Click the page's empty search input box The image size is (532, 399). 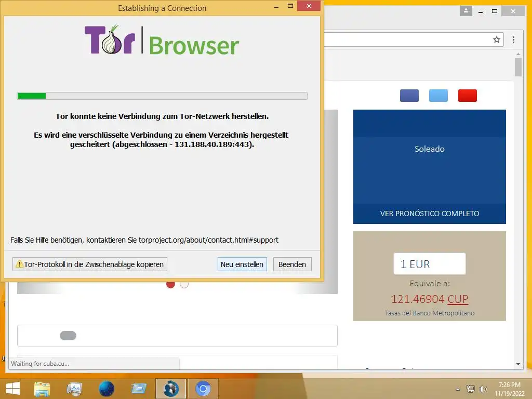tap(178, 336)
